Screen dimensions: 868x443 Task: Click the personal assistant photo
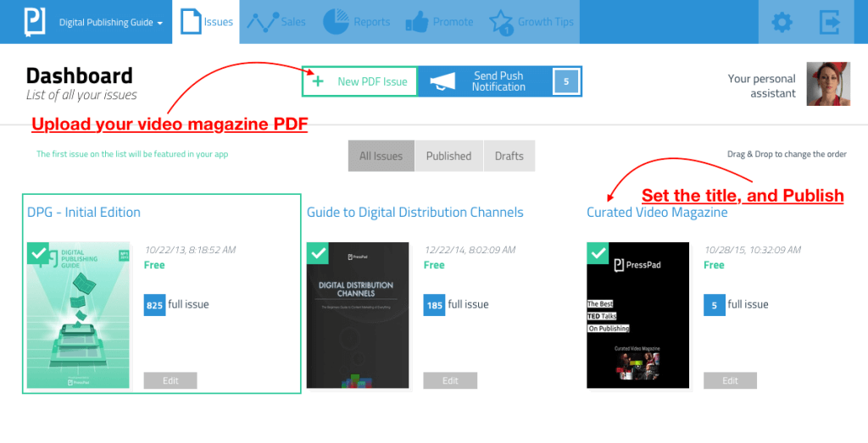(828, 84)
